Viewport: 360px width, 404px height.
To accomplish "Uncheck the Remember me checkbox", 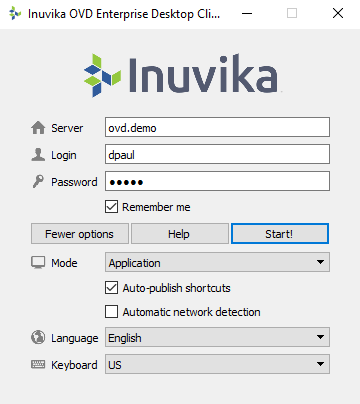I will point(111,207).
